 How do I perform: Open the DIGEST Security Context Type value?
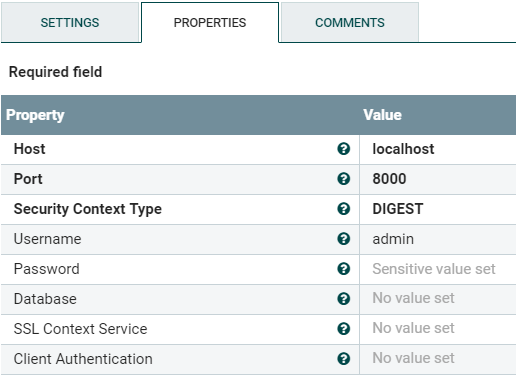(x=438, y=209)
